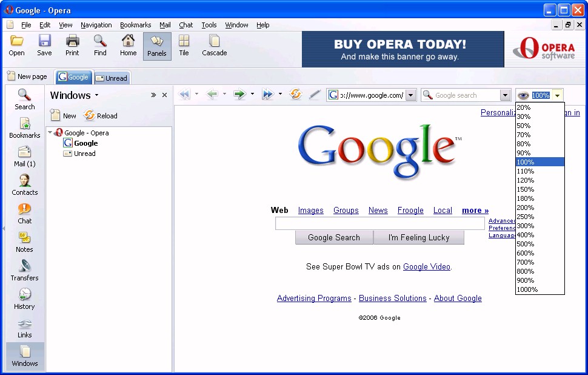588x375 pixels.
Task: Open the File menu
Action: point(26,25)
